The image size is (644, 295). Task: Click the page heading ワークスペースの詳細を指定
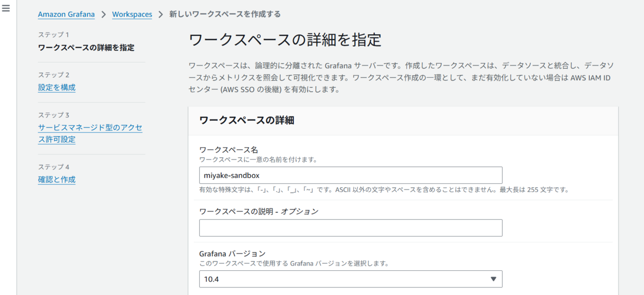coord(285,40)
